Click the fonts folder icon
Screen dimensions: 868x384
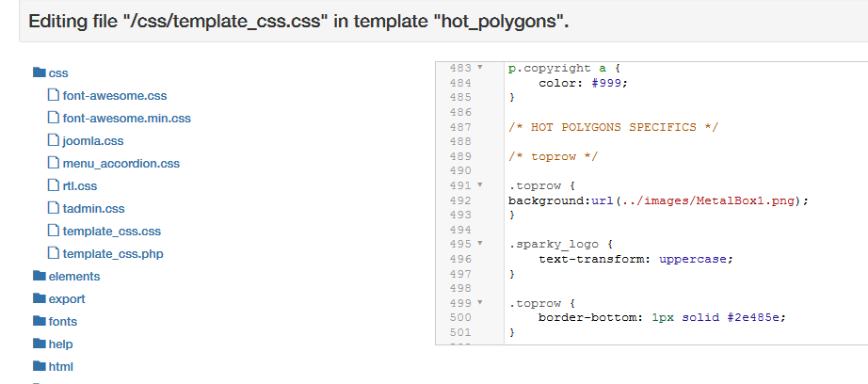pyautogui.click(x=40, y=321)
